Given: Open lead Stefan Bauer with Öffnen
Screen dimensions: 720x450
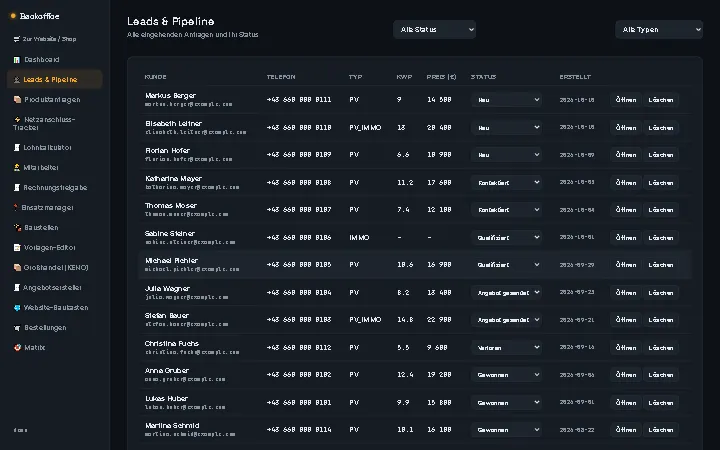Looking at the screenshot, I should 625,320.
